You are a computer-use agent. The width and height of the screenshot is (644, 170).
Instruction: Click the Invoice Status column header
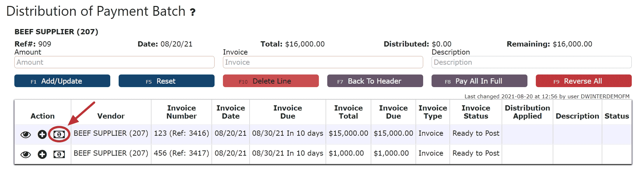(476, 112)
